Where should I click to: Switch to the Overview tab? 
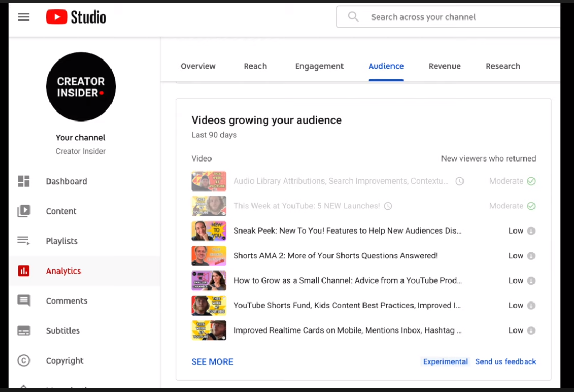pos(198,66)
